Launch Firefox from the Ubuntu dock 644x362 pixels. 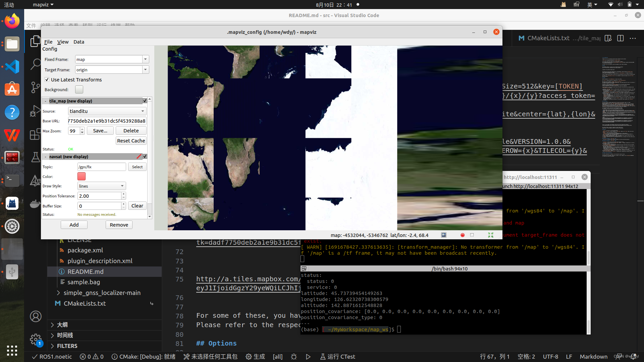(x=12, y=21)
